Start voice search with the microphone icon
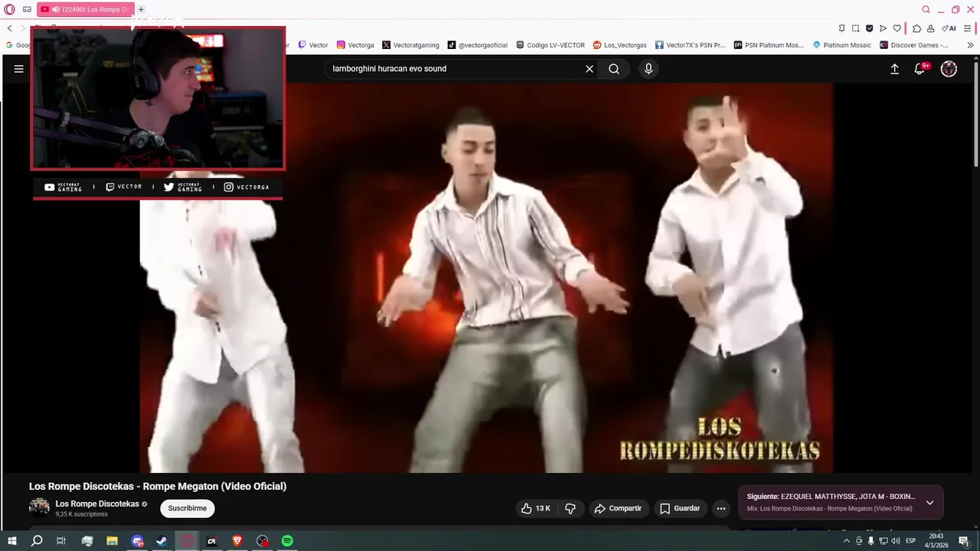Image resolution: width=980 pixels, height=551 pixels. pos(648,69)
